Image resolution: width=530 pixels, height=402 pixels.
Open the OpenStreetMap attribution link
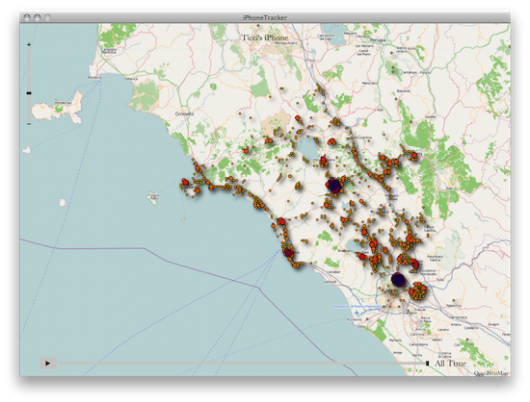491,373
